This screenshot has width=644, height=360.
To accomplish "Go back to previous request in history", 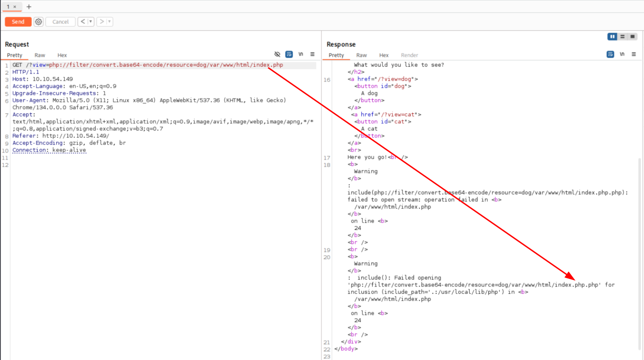I will [x=83, y=21].
